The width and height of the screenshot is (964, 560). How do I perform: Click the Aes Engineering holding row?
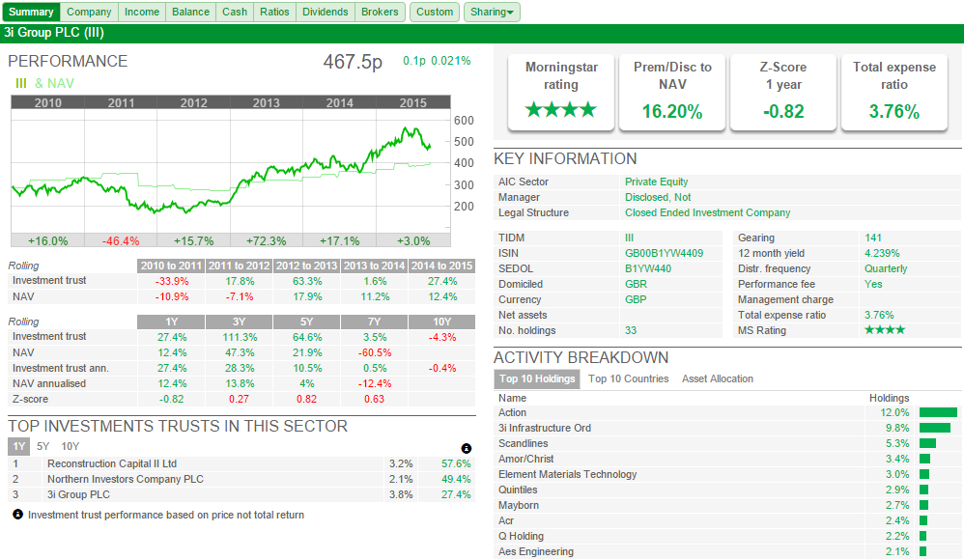(x=728, y=551)
